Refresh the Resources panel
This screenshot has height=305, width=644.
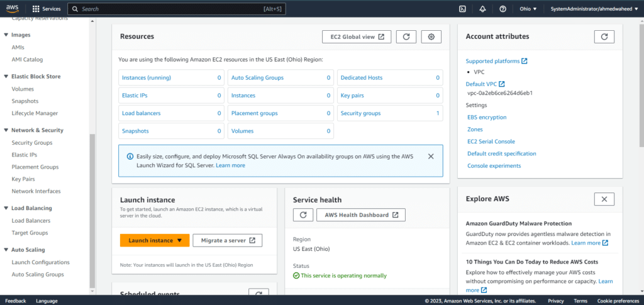[x=406, y=36]
